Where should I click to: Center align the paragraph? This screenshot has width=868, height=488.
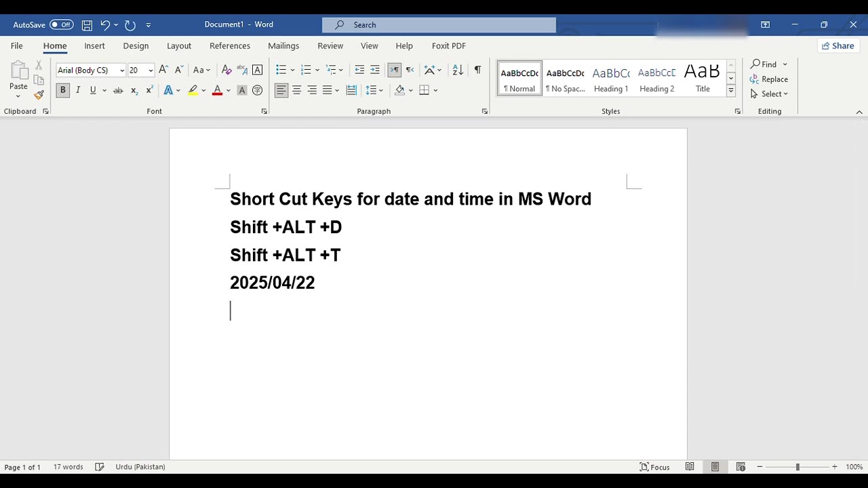point(296,90)
